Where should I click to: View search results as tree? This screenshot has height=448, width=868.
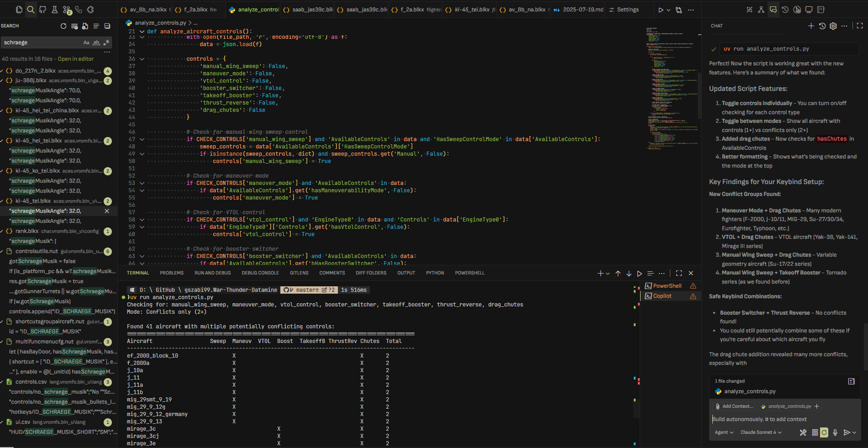(96, 26)
